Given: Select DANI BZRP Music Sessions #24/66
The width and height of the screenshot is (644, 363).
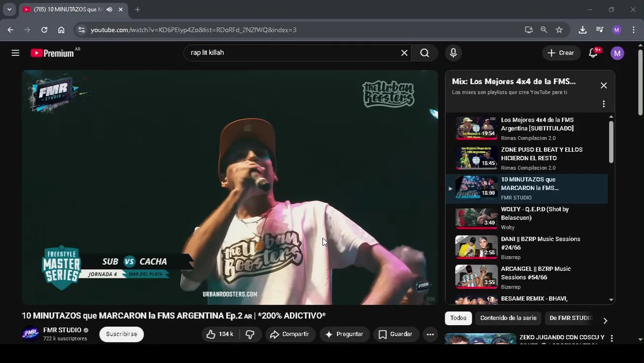Looking at the screenshot, I should click(527, 248).
